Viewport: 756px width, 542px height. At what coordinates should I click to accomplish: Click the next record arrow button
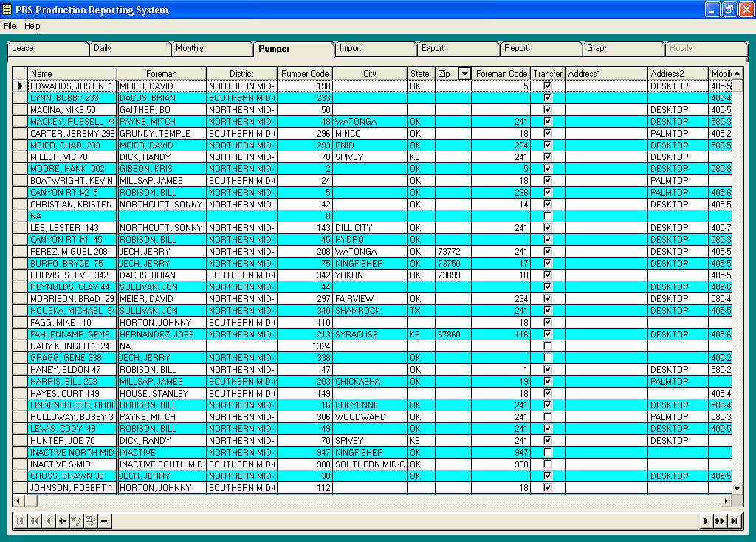[707, 521]
